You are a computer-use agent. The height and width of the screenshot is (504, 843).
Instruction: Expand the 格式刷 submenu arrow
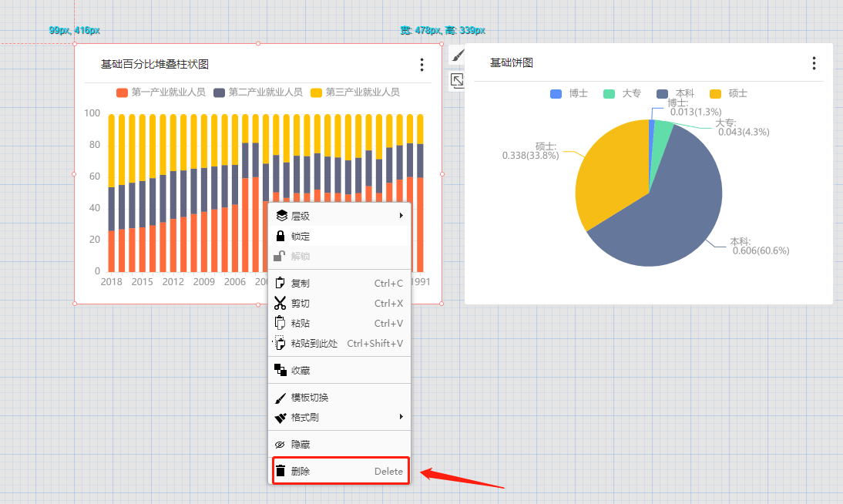tap(401, 417)
